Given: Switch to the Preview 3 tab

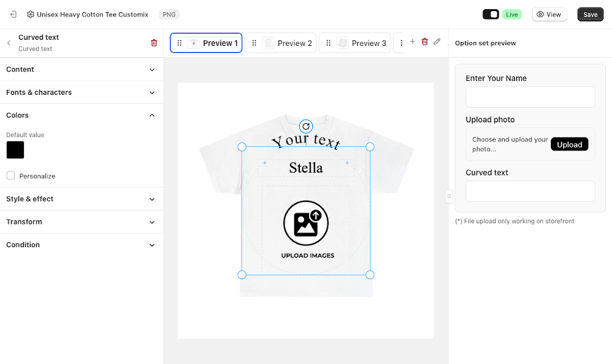Looking at the screenshot, I should (355, 43).
